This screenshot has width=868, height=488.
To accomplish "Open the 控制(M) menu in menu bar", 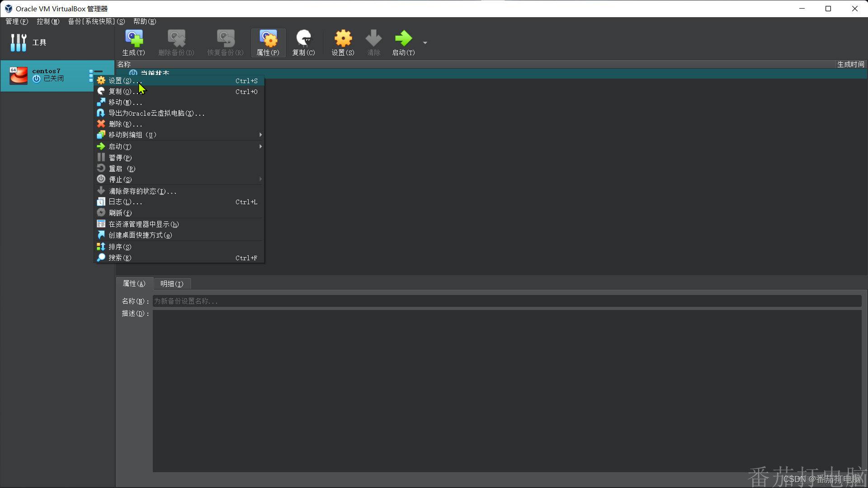I will (48, 22).
